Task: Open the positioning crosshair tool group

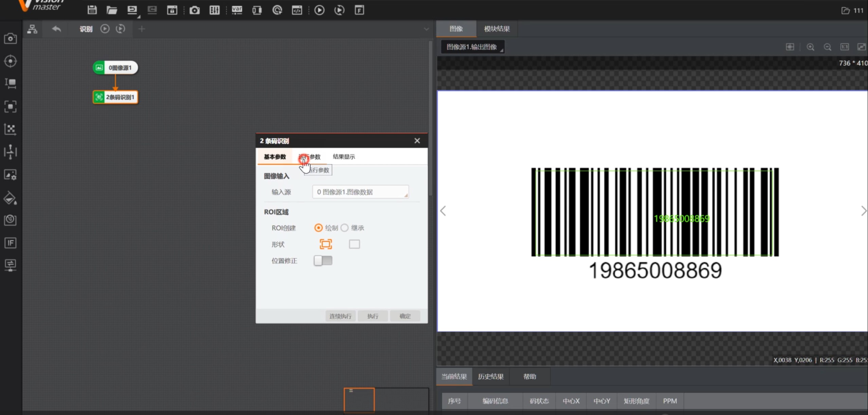Action: pyautogui.click(x=11, y=61)
